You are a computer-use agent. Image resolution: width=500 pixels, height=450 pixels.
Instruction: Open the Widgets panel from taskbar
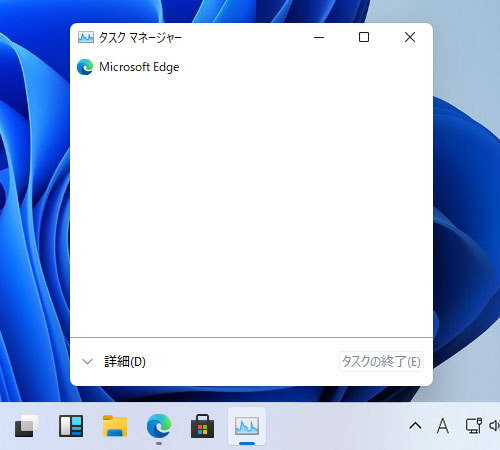pyautogui.click(x=71, y=426)
